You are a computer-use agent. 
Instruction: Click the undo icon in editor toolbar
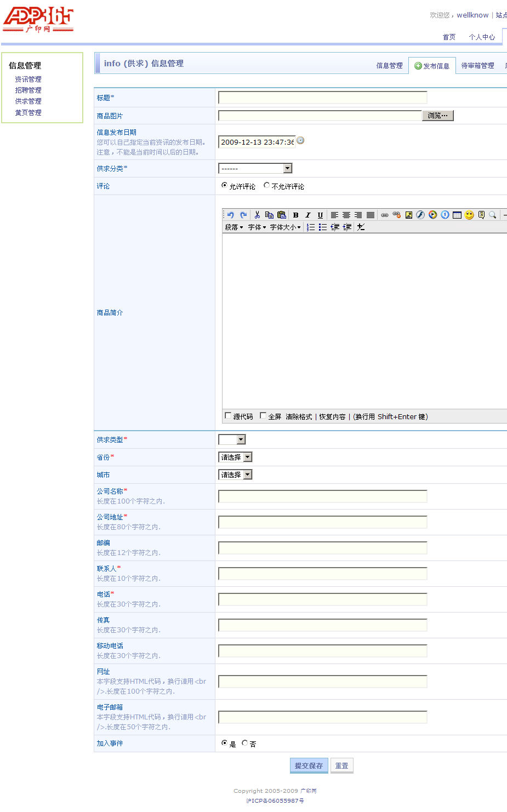click(x=231, y=215)
